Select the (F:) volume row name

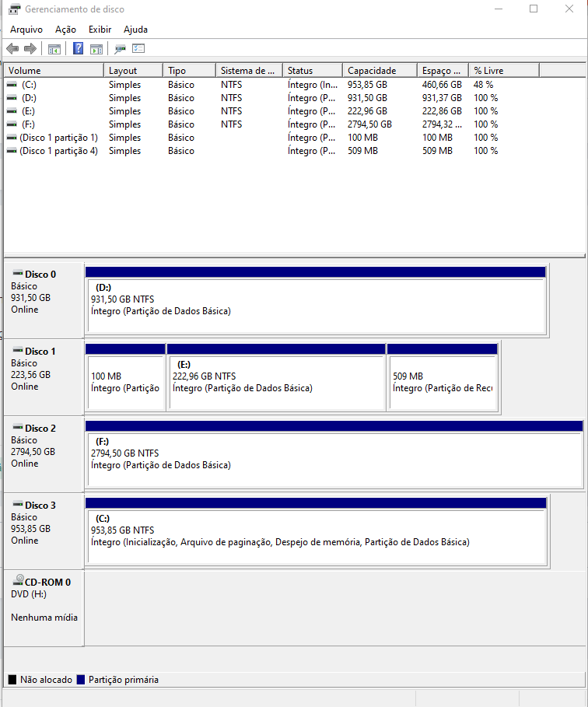point(29,124)
